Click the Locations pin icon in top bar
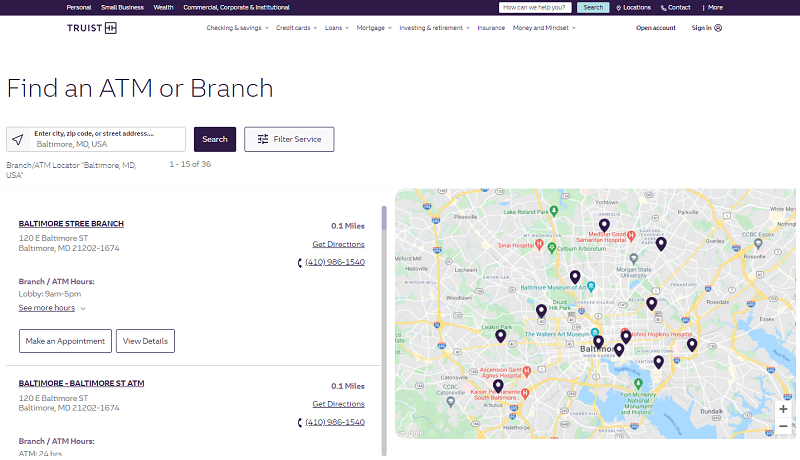800x460 pixels. click(617, 7)
